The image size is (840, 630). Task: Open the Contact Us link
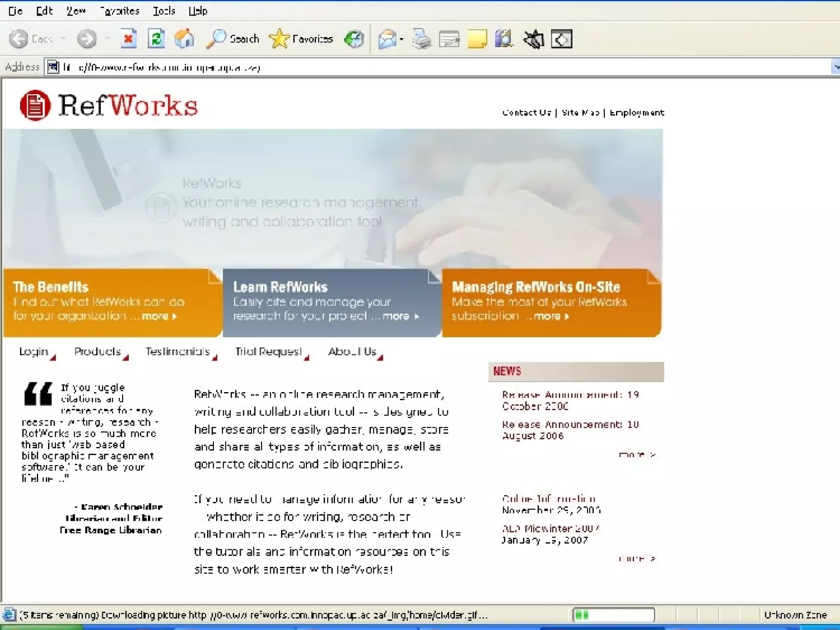pyautogui.click(x=526, y=113)
